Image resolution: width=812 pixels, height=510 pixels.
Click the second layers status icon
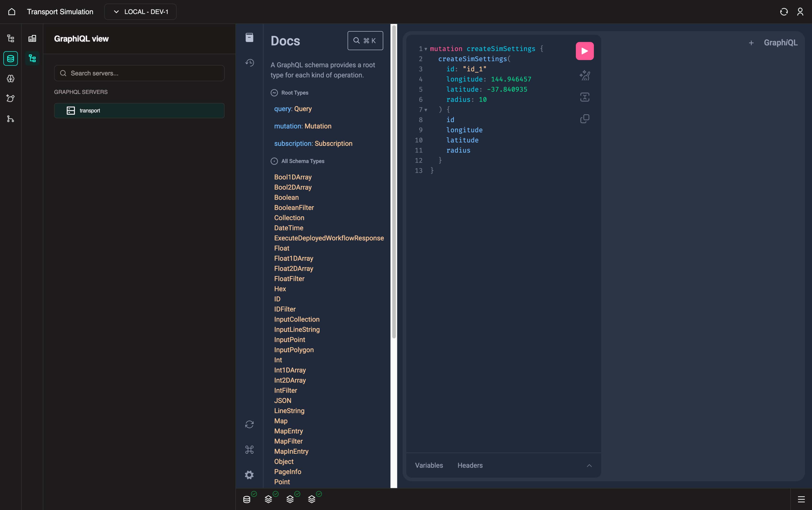pyautogui.click(x=290, y=499)
